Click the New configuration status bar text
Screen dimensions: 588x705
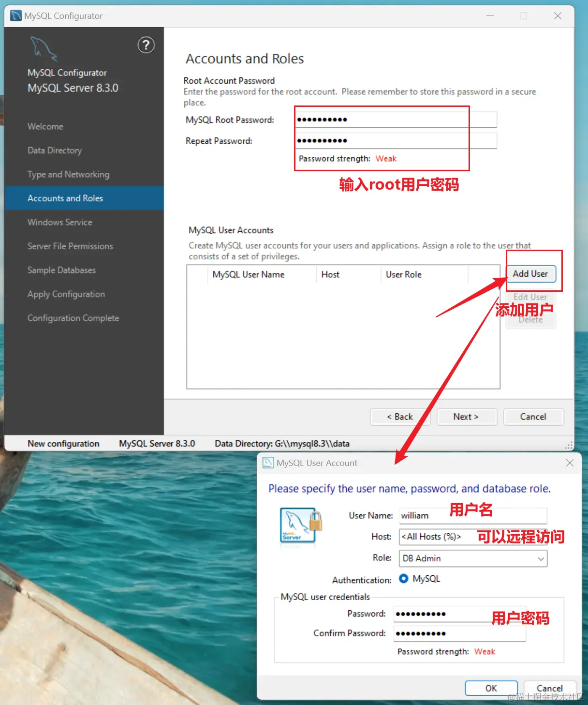click(x=63, y=444)
